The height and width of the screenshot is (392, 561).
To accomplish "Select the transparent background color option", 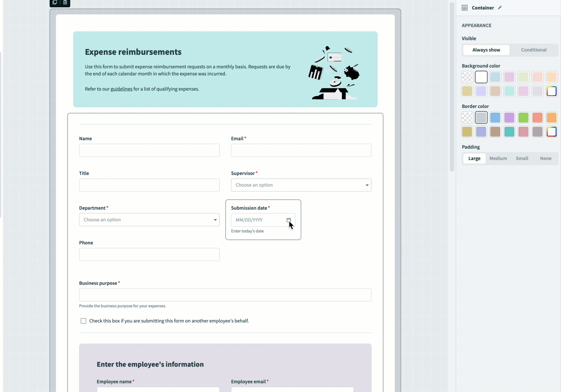I will pyautogui.click(x=467, y=77).
